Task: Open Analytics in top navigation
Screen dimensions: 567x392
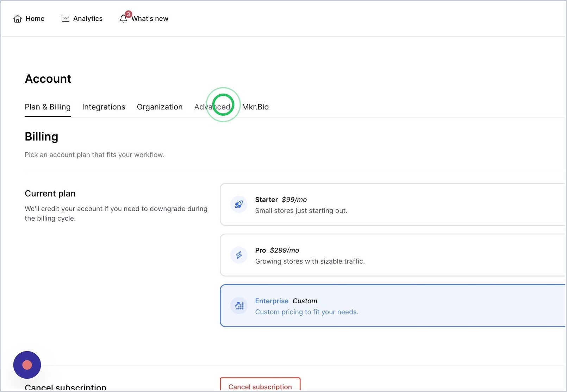Action: tap(82, 19)
